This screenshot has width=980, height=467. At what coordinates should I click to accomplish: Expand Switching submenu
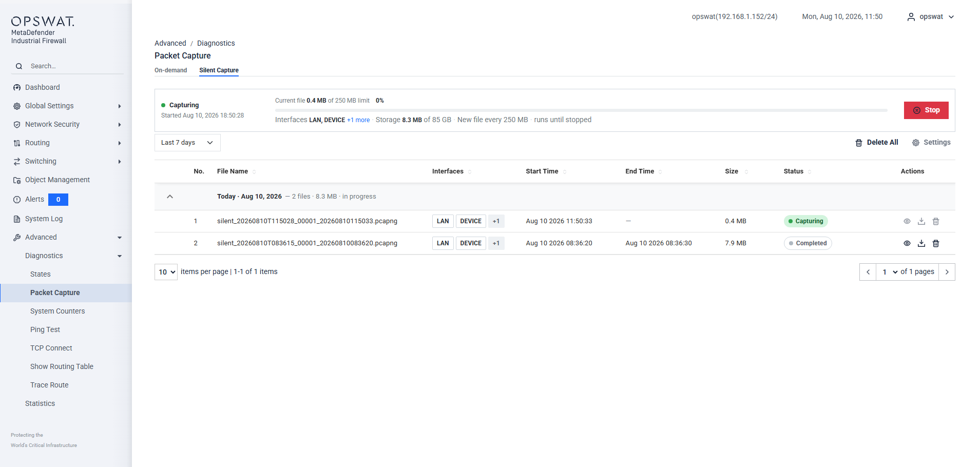point(120,162)
